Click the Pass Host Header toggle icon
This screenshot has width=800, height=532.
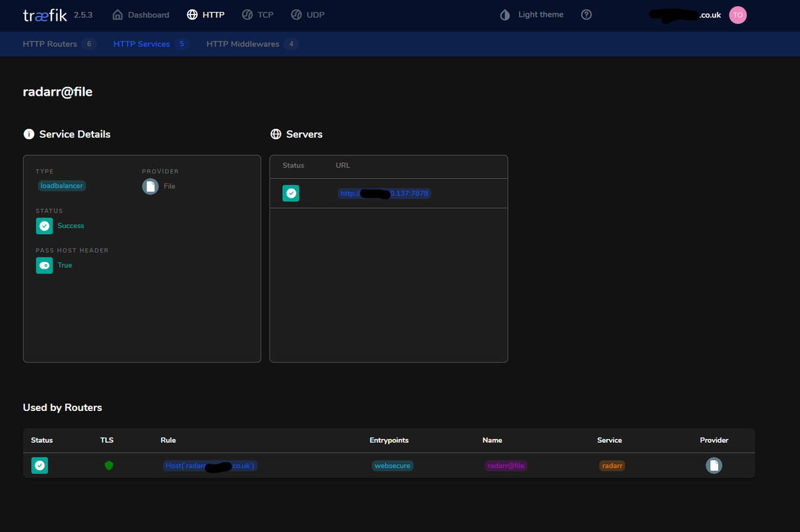pos(44,265)
